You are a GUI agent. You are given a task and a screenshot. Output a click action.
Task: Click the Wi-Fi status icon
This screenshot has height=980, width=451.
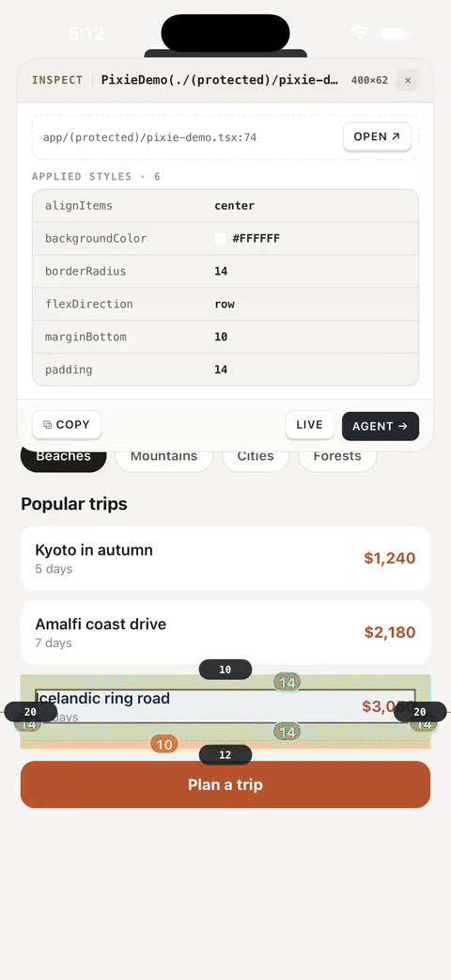pos(360,33)
